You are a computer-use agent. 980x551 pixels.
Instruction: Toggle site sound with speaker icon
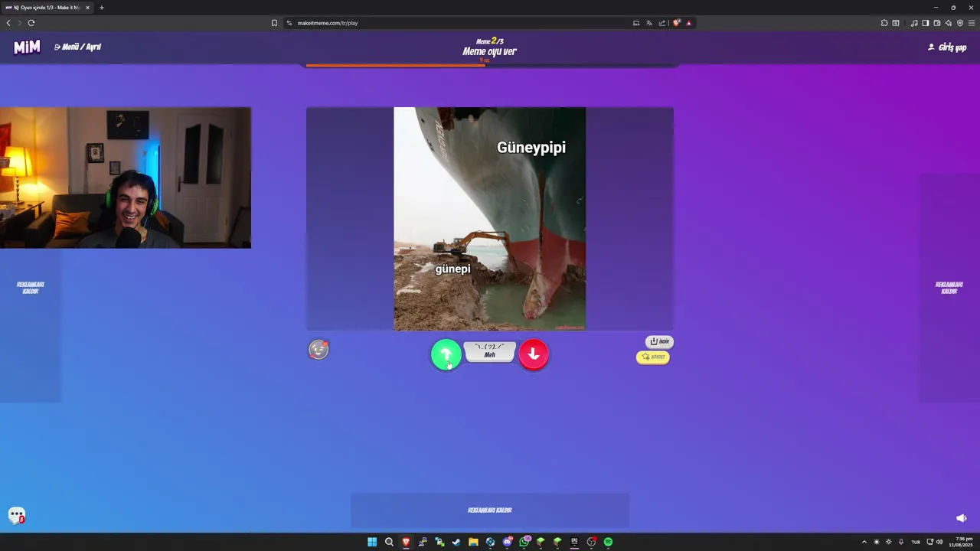point(962,518)
